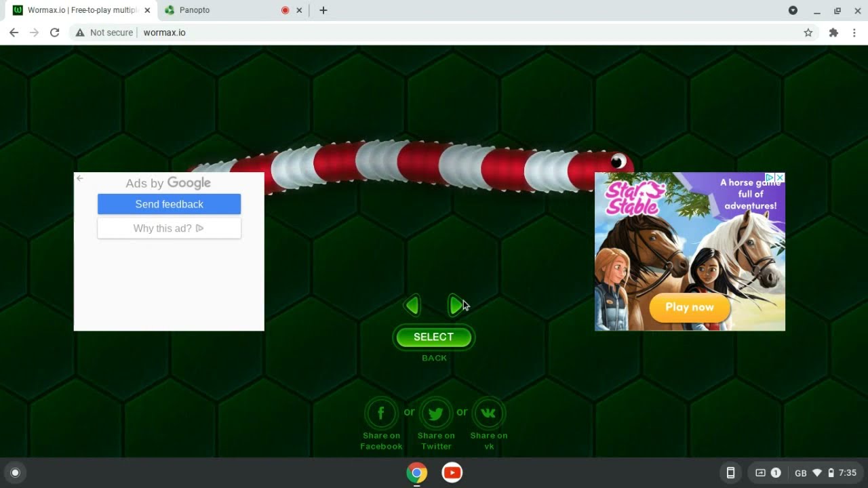This screenshot has width=868, height=488.
Task: Share on Twitter icon
Action: (x=435, y=413)
